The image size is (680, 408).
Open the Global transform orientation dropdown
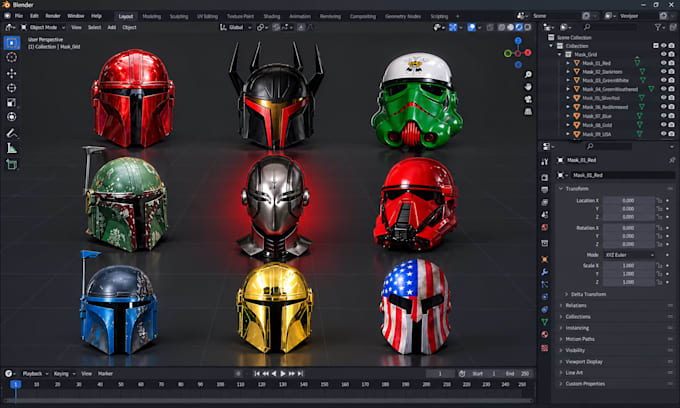coord(236,27)
